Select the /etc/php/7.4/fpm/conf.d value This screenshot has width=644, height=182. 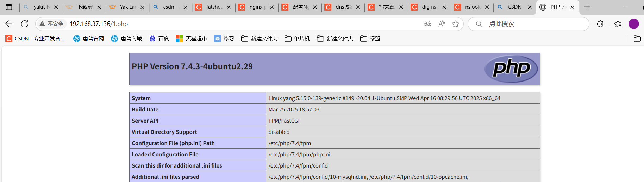(298, 166)
